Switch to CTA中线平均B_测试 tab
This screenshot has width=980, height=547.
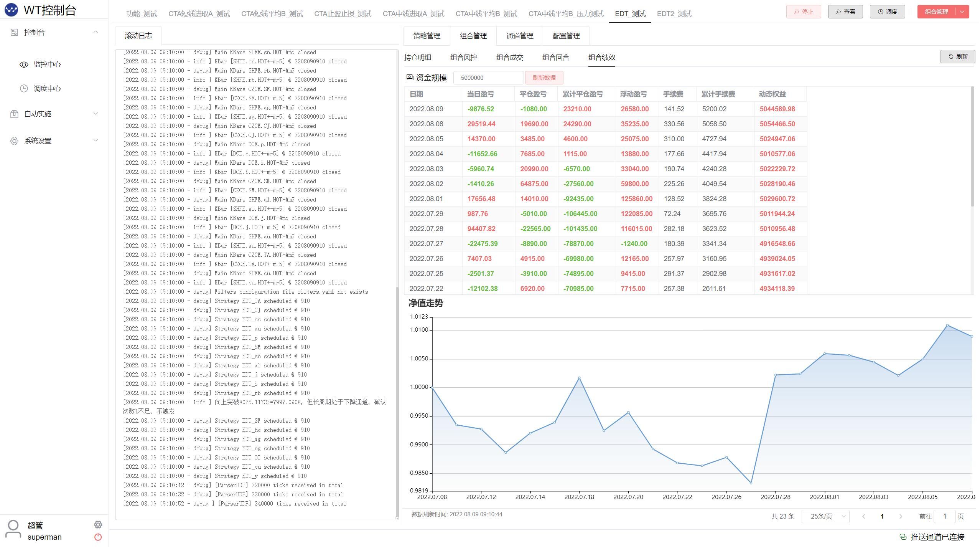486,14
